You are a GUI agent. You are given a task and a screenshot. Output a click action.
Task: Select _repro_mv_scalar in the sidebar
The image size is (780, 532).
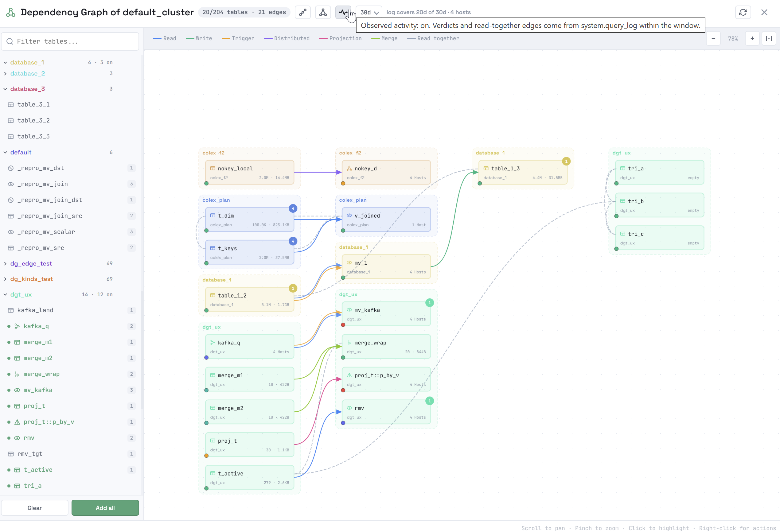(x=71, y=232)
